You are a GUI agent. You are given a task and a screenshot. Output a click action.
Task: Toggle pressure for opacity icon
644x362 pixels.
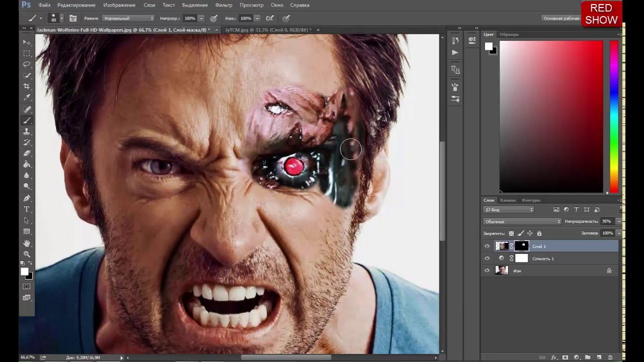[214, 18]
